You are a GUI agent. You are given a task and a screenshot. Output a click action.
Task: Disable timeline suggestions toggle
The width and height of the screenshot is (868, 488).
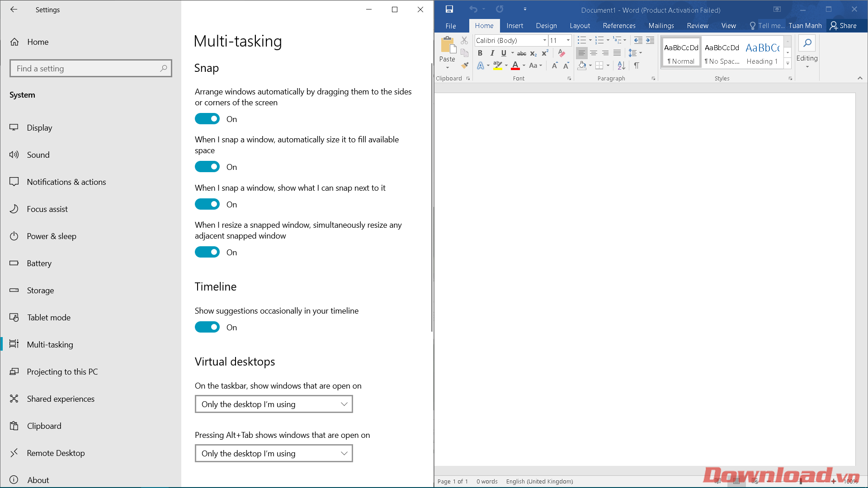207,327
